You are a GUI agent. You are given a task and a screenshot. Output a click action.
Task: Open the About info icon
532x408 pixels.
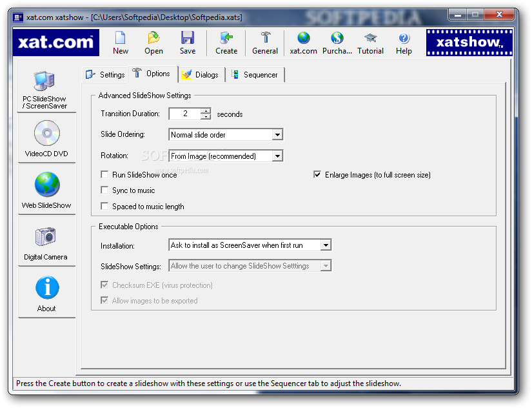(47, 288)
